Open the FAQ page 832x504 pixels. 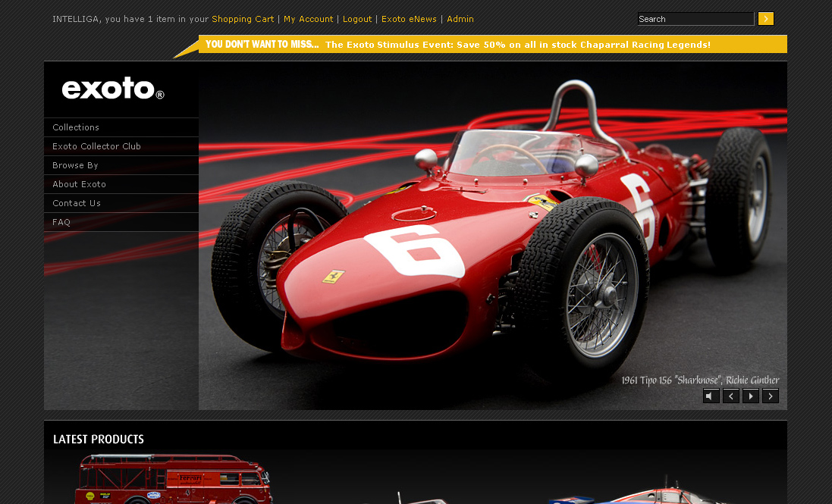click(61, 222)
